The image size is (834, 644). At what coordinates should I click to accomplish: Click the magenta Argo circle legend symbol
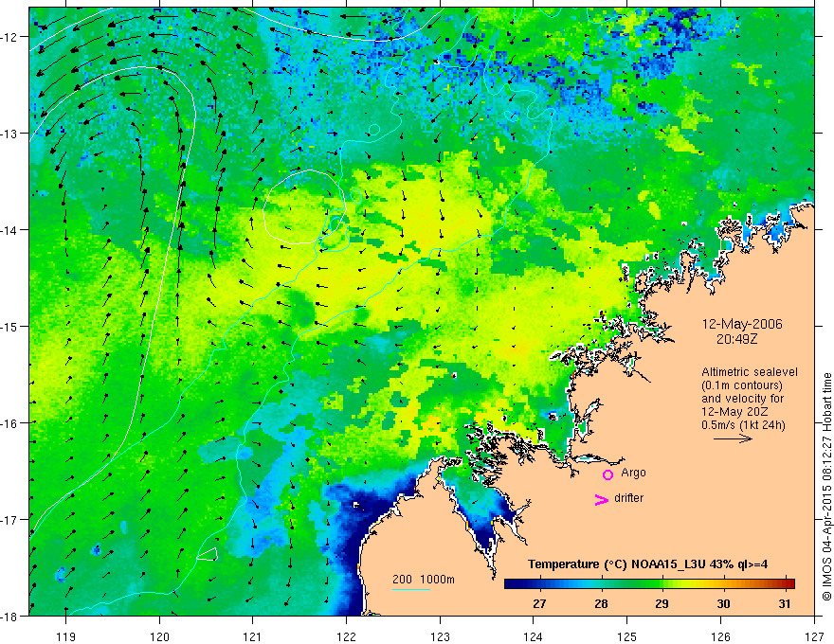[x=607, y=474]
